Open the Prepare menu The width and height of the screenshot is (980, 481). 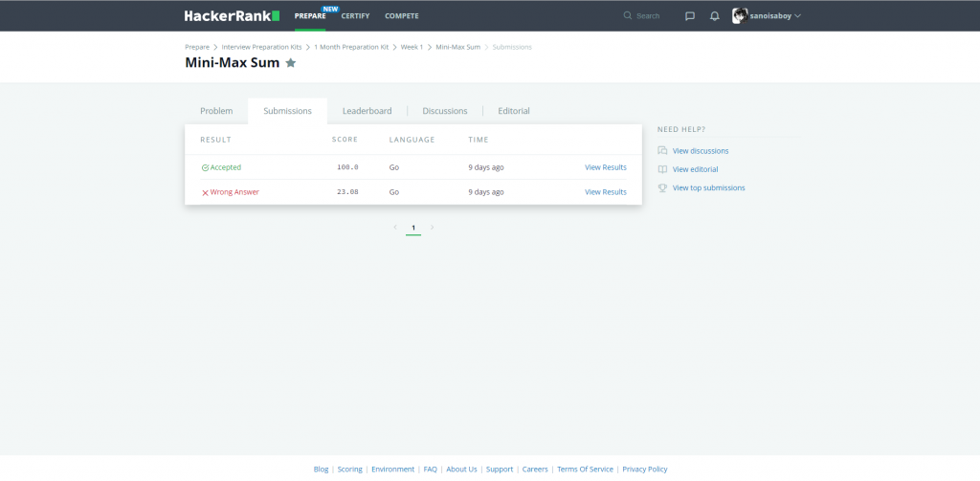(310, 16)
